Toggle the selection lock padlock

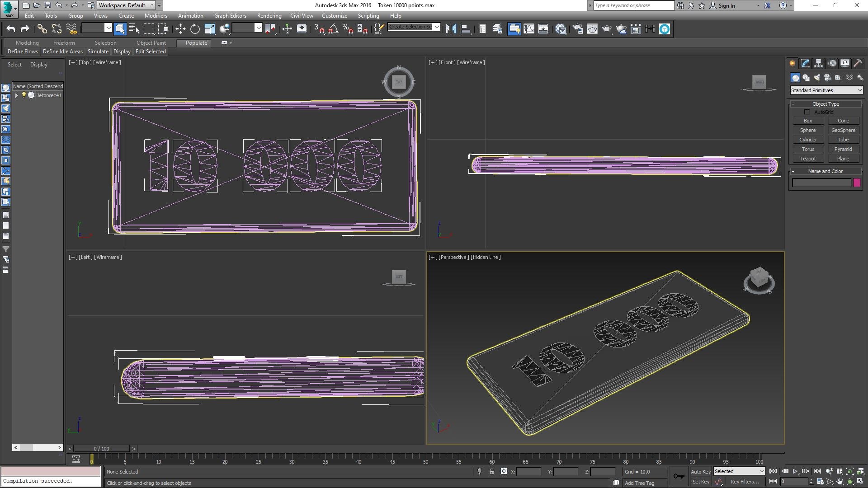[x=491, y=471]
